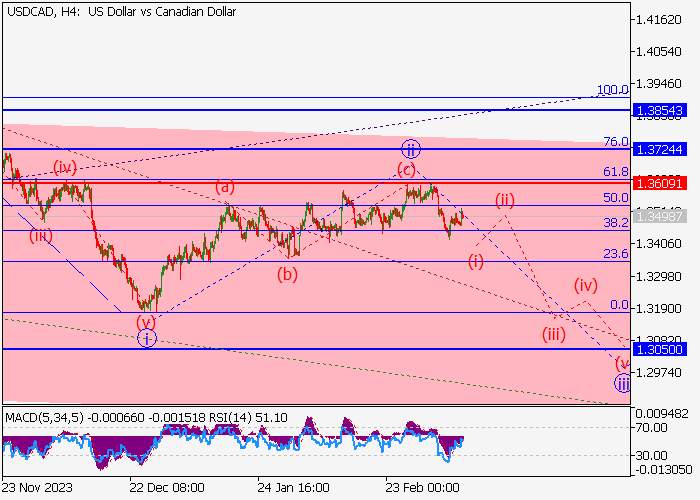Image resolution: width=700 pixels, height=500 pixels.
Task: Click the MACD(5,34,5) indicator label
Action: pyautogui.click(x=44, y=418)
